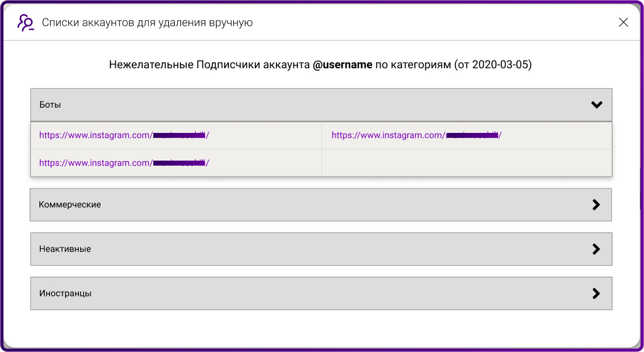Click the redacted username of the first link
The width and height of the screenshot is (644, 352).
179,135
